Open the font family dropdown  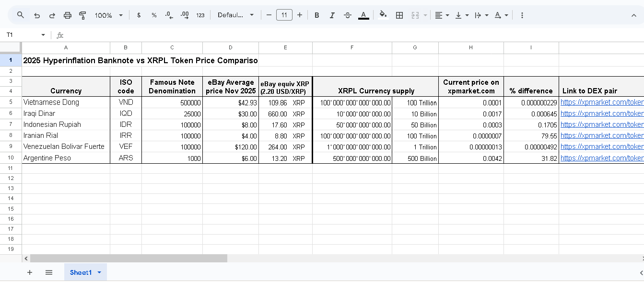(x=235, y=15)
